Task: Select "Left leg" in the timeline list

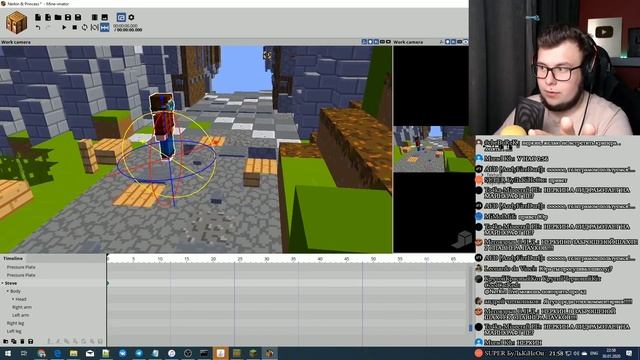Action: (x=14, y=331)
